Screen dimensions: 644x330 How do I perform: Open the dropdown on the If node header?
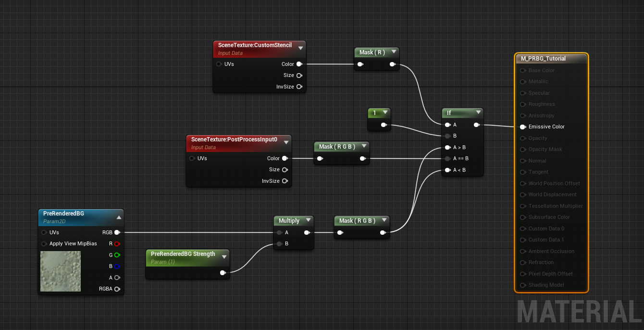[479, 113]
